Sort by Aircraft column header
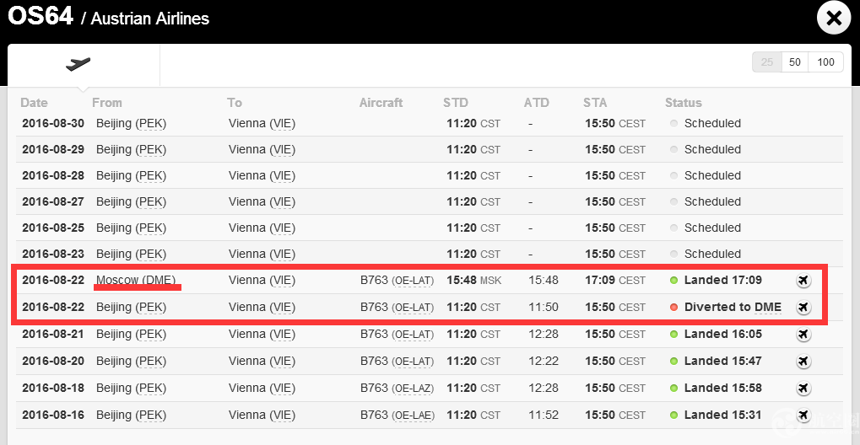The width and height of the screenshot is (860, 445). tap(381, 103)
